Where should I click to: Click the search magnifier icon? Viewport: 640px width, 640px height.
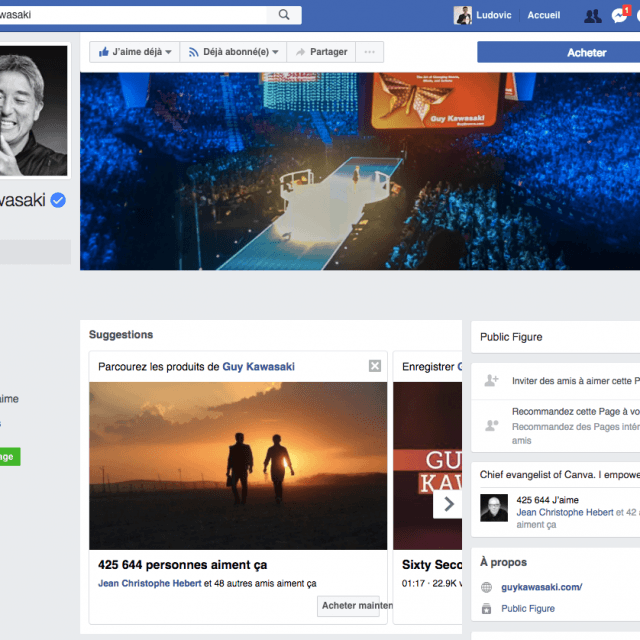tap(284, 15)
